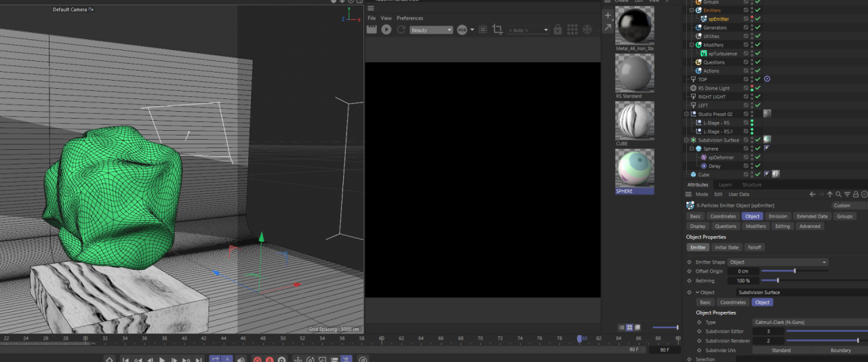This screenshot has width=868, height=362.
Task: Click the dotted grid overlay icon
Action: pyautogui.click(x=483, y=30)
